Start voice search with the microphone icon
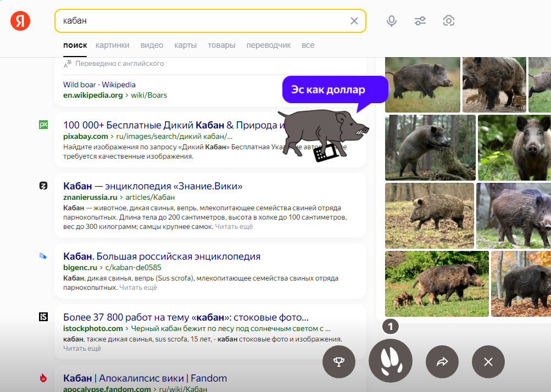 (392, 21)
